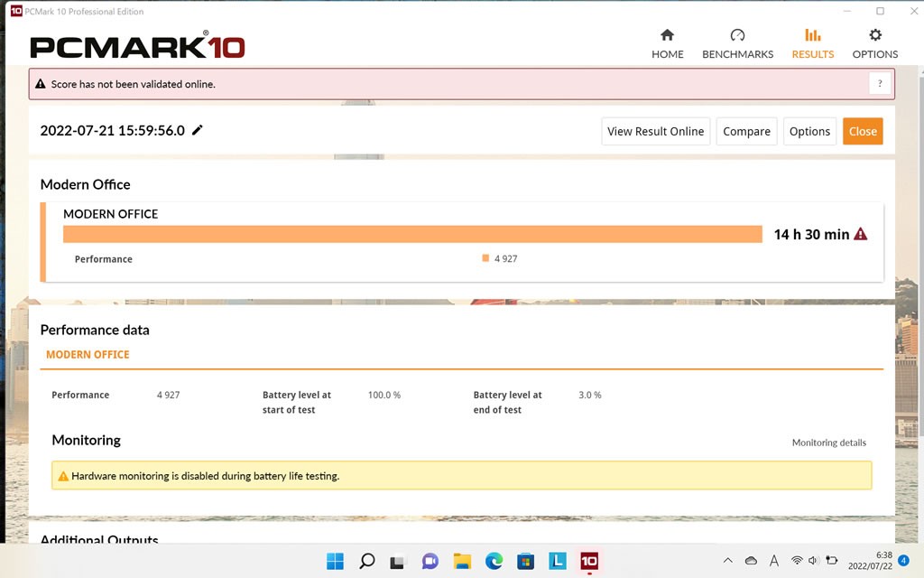Click the orange Performance legend square

click(x=485, y=257)
